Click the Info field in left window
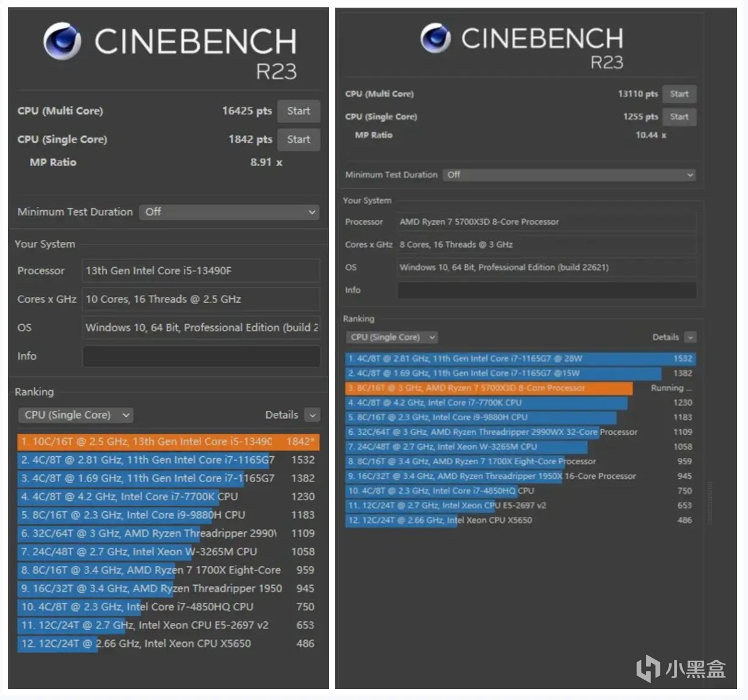This screenshot has height=700, width=748. coord(202,357)
